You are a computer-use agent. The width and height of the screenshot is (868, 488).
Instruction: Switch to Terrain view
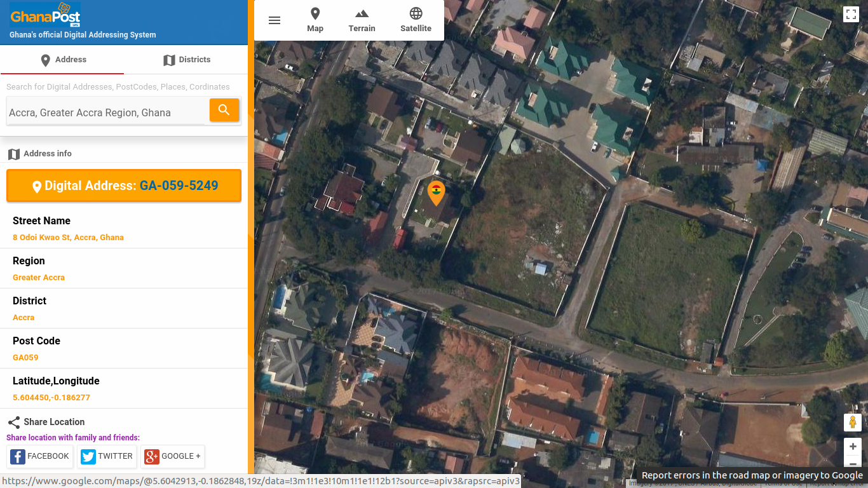click(362, 20)
